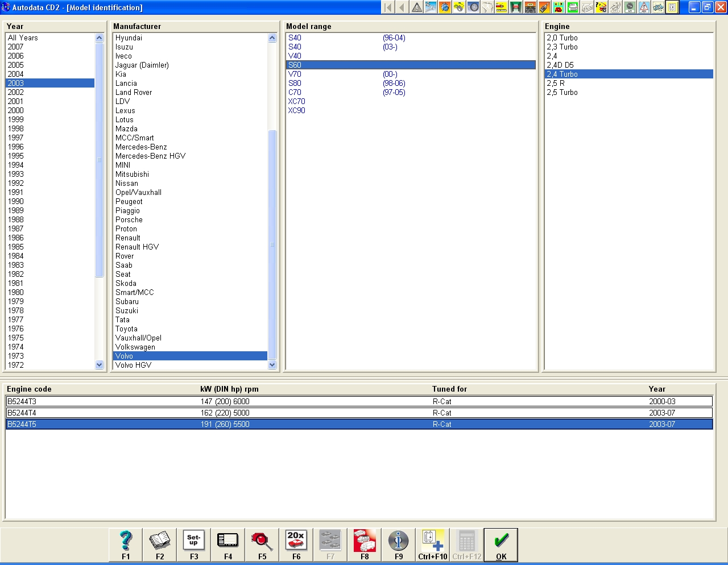Click the first-record arrow in top toolbar
This screenshot has width=728, height=565.
pos(388,7)
